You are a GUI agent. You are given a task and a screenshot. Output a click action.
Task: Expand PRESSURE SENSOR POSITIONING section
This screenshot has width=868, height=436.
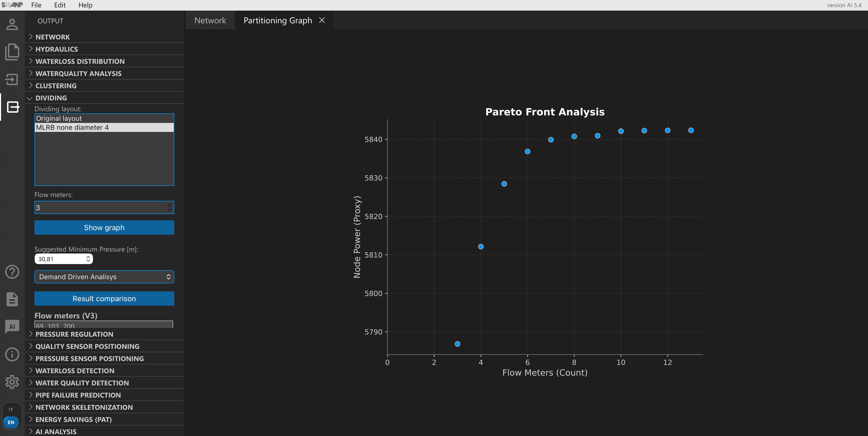pyautogui.click(x=104, y=358)
